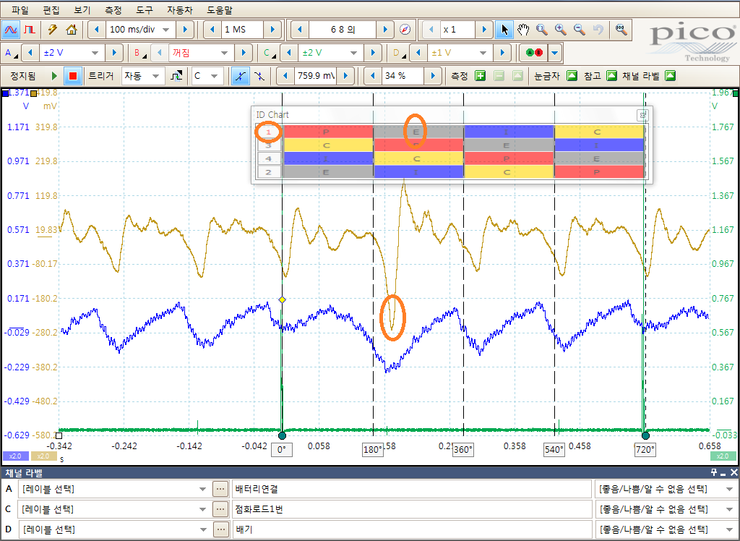Click the green play start capture button
The image size is (740, 541).
(x=54, y=76)
